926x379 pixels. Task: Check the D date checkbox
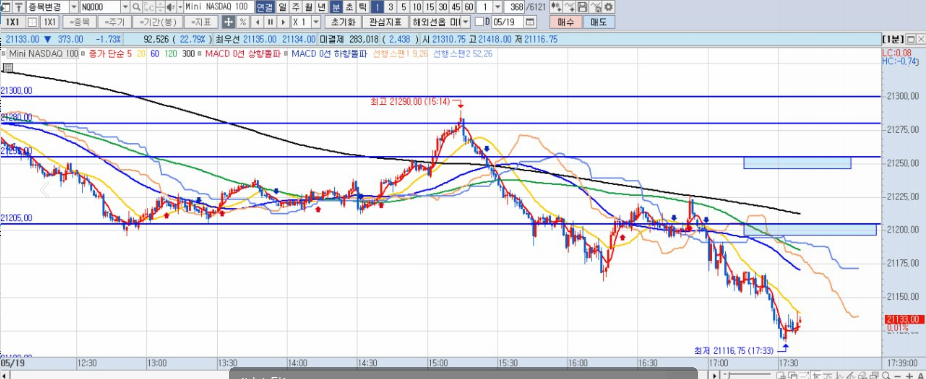[x=480, y=22]
